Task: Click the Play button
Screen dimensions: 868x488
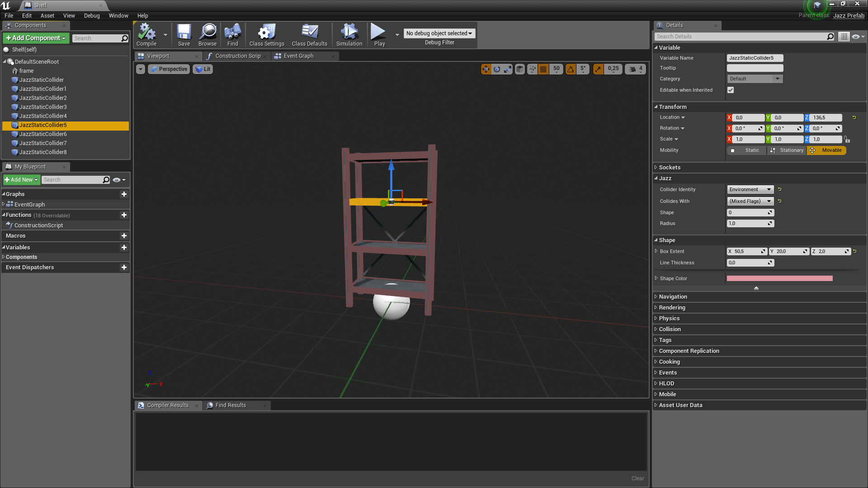Action: pyautogui.click(x=379, y=35)
